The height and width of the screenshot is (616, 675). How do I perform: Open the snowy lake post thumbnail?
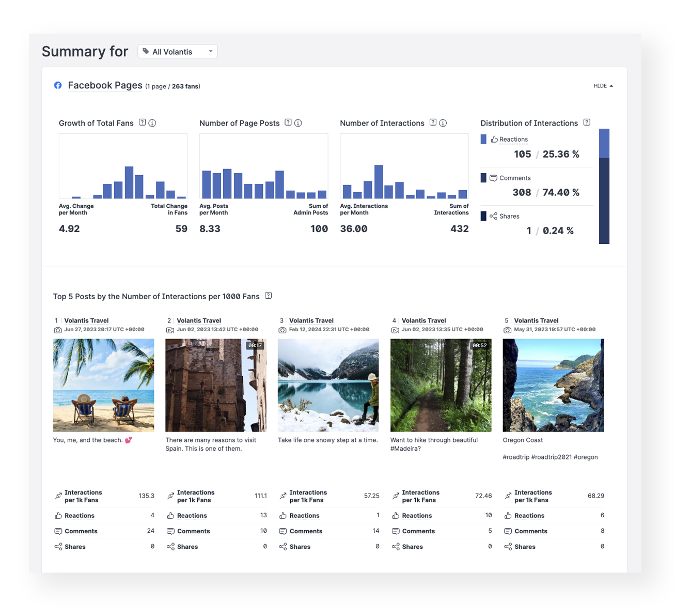[x=328, y=385]
